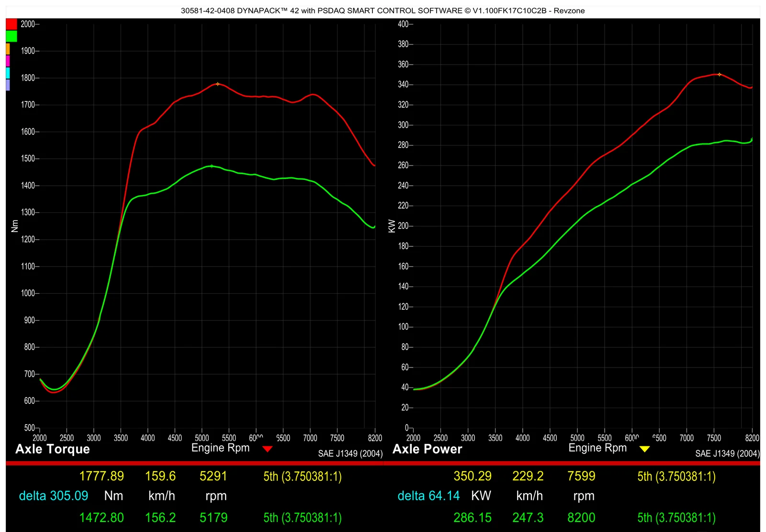Click the peak torque value 1777.89
Image resolution: width=766 pixels, height=532 pixels.
[x=101, y=476]
